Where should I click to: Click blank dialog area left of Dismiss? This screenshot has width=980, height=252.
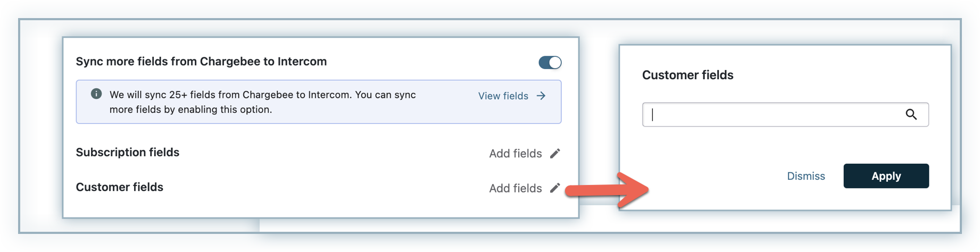coord(708,177)
